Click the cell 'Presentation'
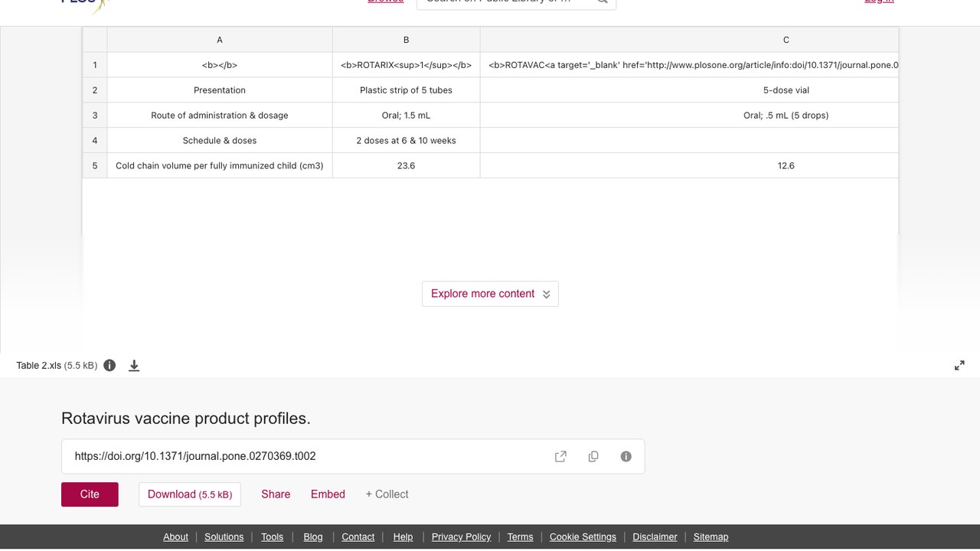 pyautogui.click(x=220, y=90)
